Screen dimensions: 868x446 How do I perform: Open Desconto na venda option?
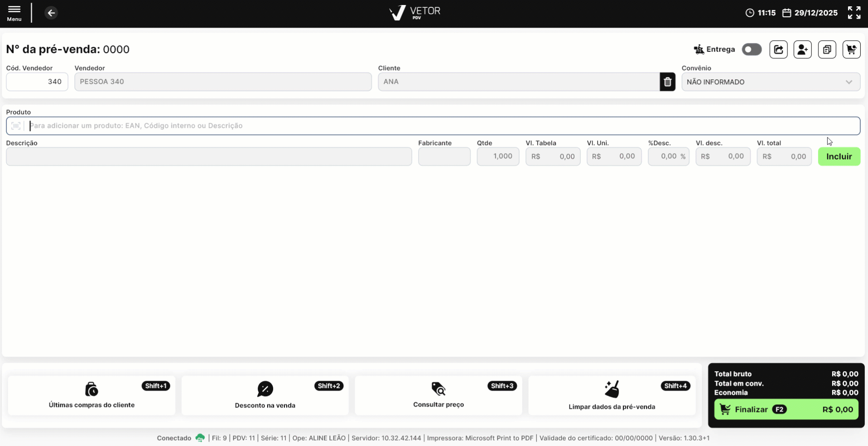tap(265, 395)
